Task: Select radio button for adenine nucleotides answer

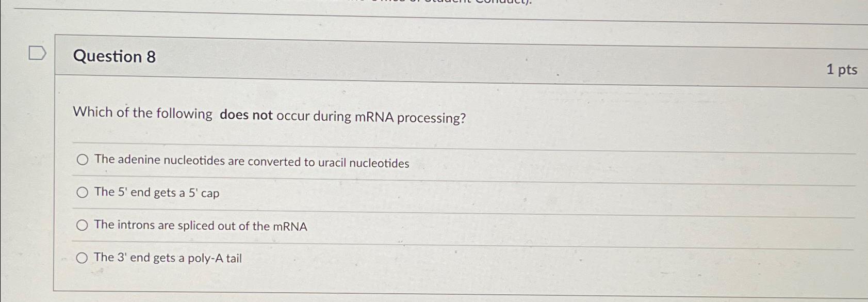Action: click(82, 161)
